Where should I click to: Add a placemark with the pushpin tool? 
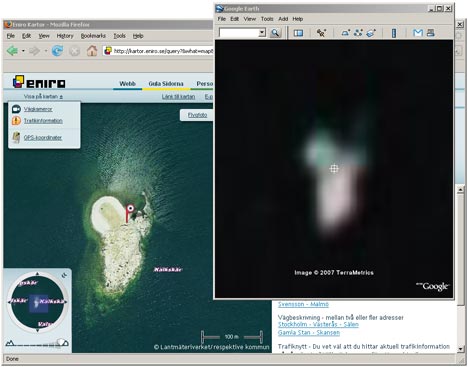[321, 33]
